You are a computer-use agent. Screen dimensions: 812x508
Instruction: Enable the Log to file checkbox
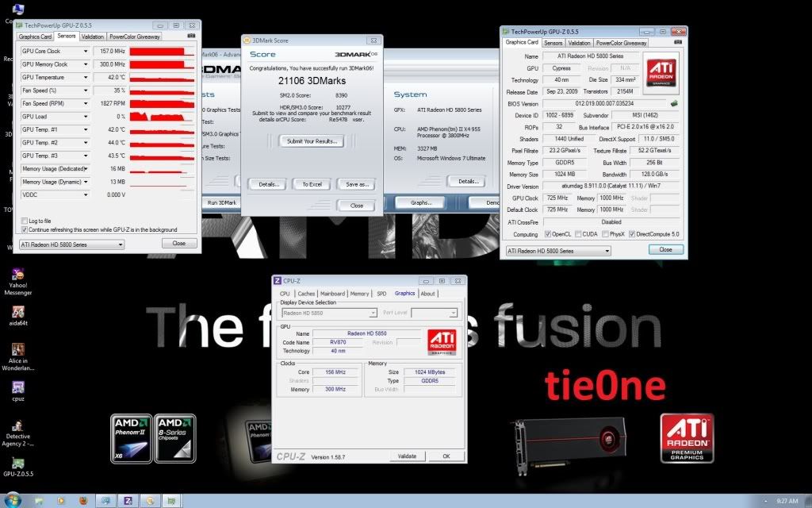25,221
